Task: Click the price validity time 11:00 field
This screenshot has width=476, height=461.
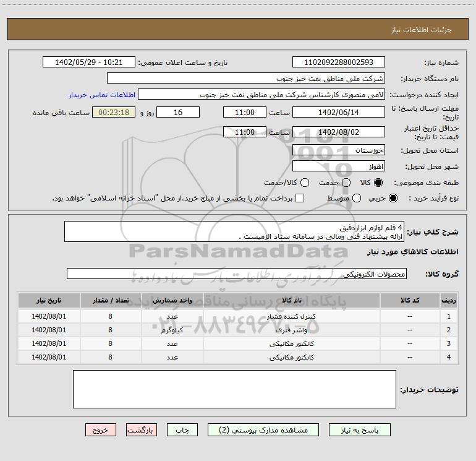Action: pos(245,132)
